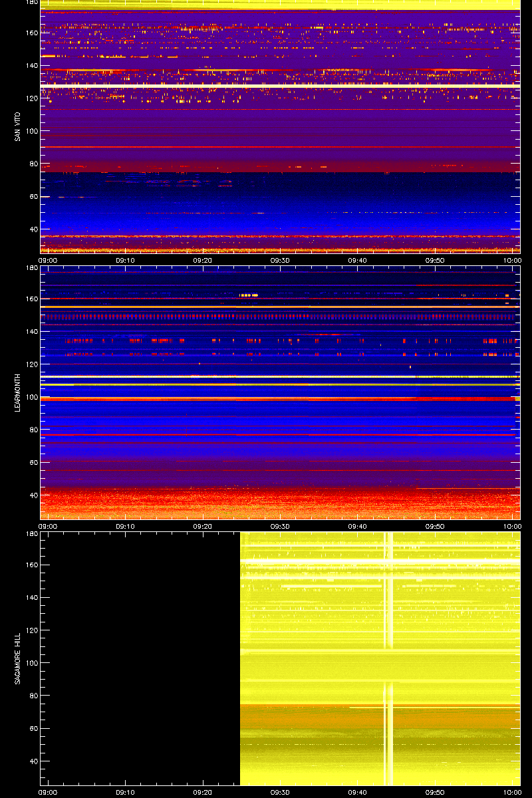Click the 140 frequency label on Learmonth axis
The width and height of the screenshot is (532, 798).
pos(31,332)
